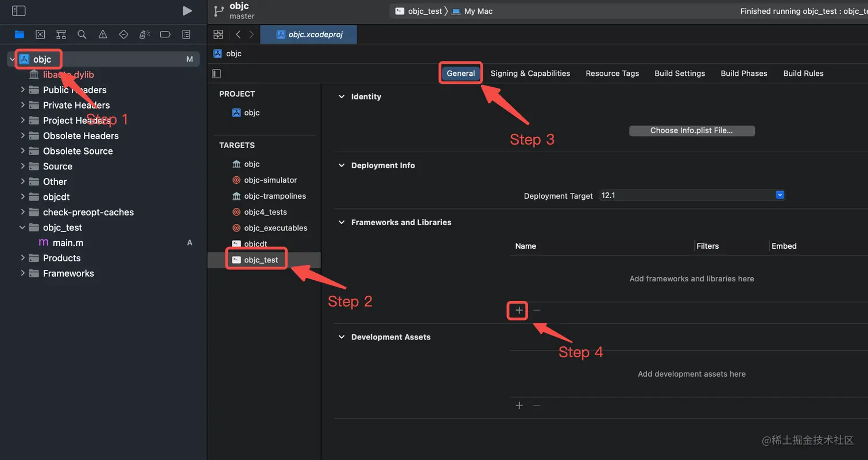Select the Products folder
Viewport: 868px width, 460px height.
pyautogui.click(x=61, y=258)
